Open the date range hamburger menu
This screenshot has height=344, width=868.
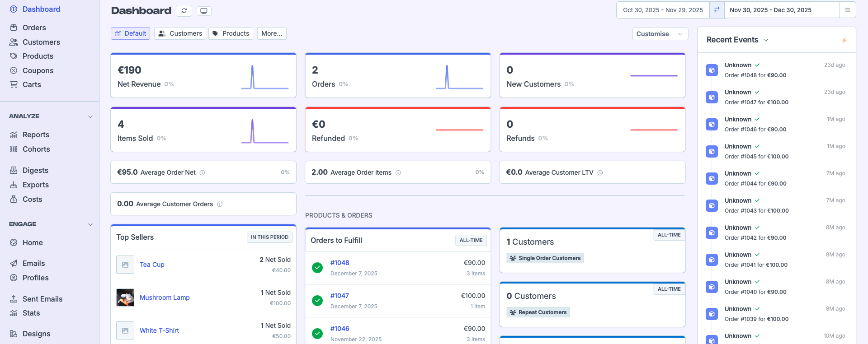(x=848, y=10)
